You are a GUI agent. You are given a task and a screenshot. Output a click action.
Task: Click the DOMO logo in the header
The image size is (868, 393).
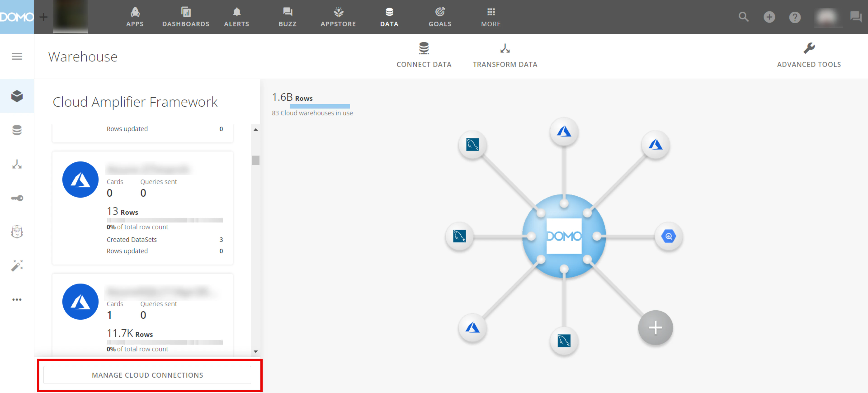[x=17, y=17]
